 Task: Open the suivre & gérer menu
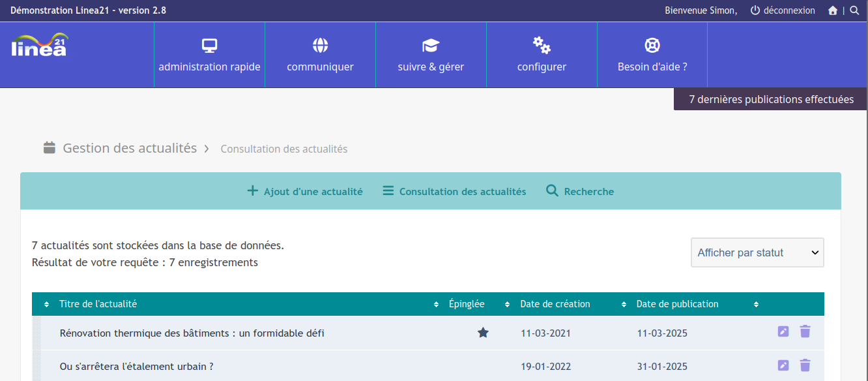(x=431, y=55)
